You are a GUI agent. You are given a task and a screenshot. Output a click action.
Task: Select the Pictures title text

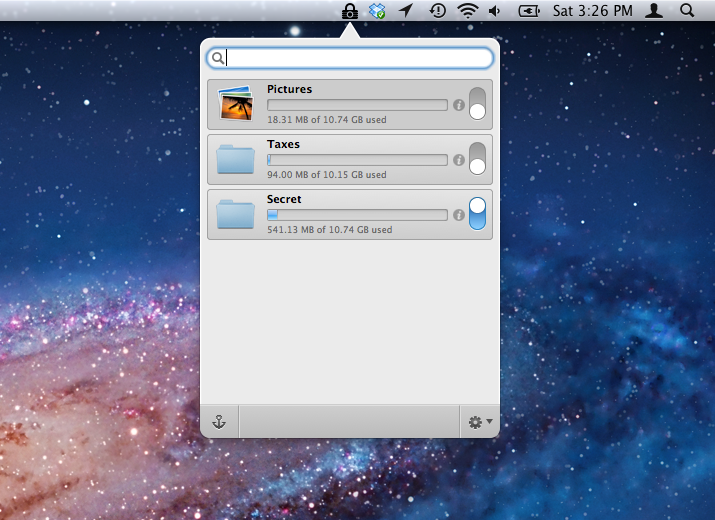point(290,89)
